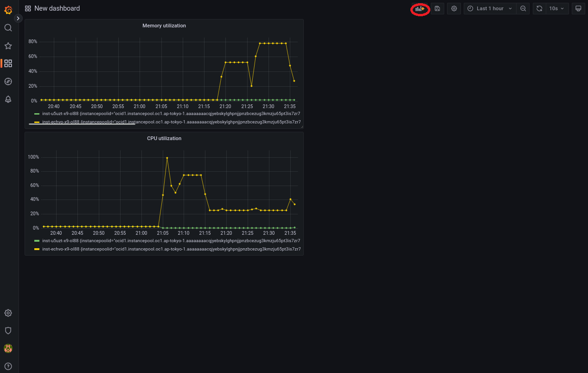
Task: Open the Alerting bell icon
Action: (8, 99)
